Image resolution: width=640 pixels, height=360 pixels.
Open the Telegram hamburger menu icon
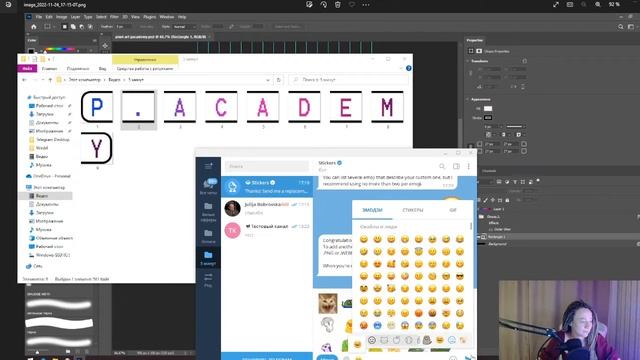click(x=209, y=166)
